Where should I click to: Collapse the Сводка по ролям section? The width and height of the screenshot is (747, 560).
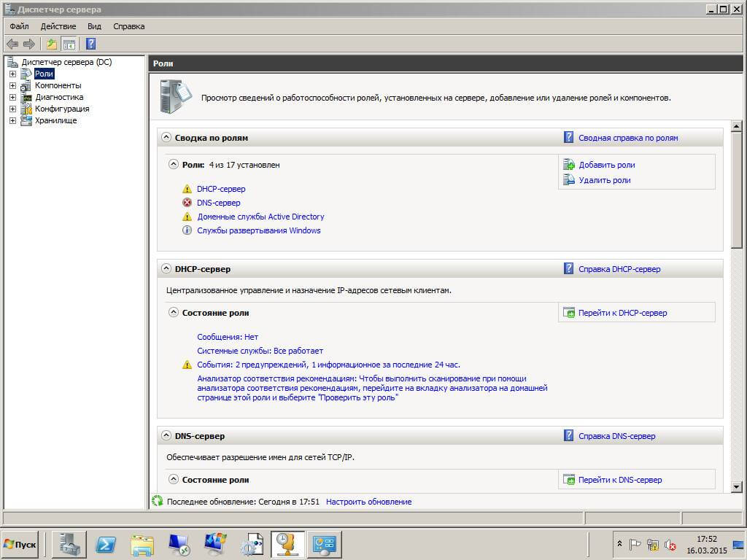tap(166, 137)
